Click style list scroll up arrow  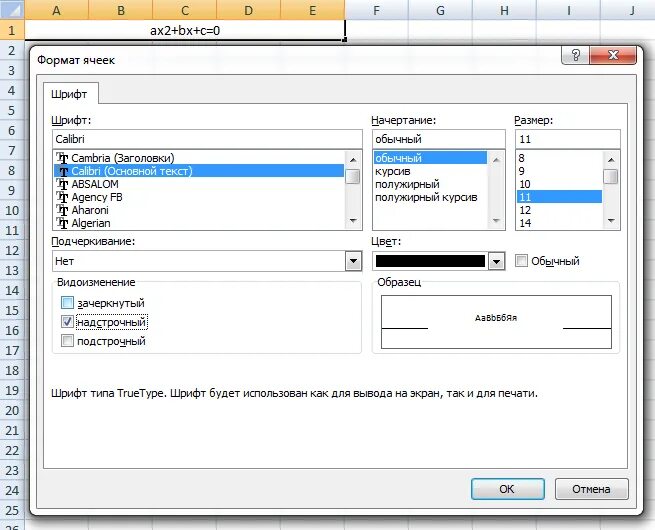tap(496, 159)
